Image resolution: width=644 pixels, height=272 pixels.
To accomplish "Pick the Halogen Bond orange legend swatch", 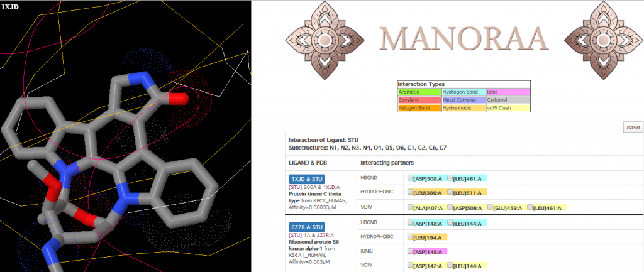I will click(419, 108).
